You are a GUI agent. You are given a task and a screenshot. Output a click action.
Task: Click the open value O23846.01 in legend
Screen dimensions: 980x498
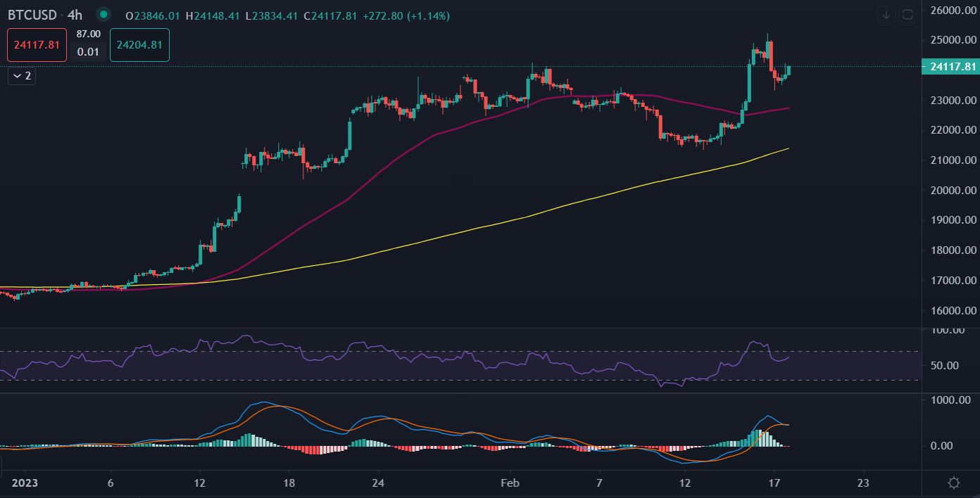tap(153, 15)
